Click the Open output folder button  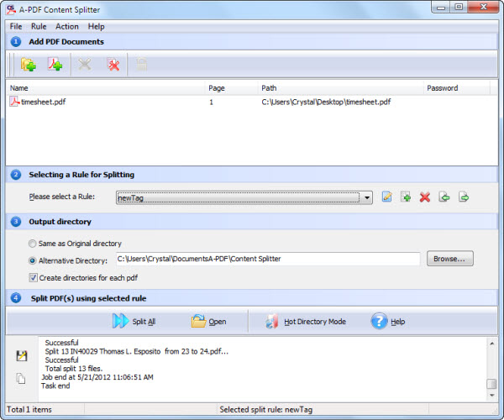[209, 321]
